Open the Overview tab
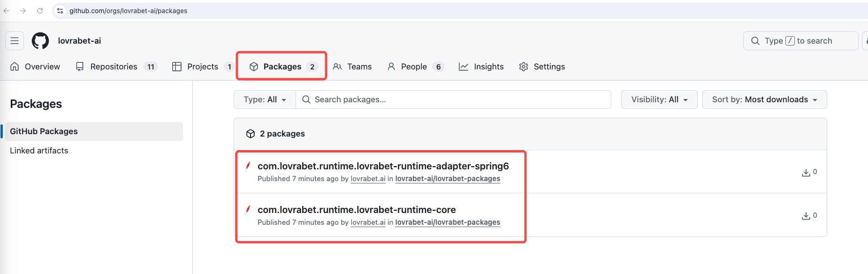Image resolution: width=868 pixels, height=274 pixels. (x=35, y=67)
